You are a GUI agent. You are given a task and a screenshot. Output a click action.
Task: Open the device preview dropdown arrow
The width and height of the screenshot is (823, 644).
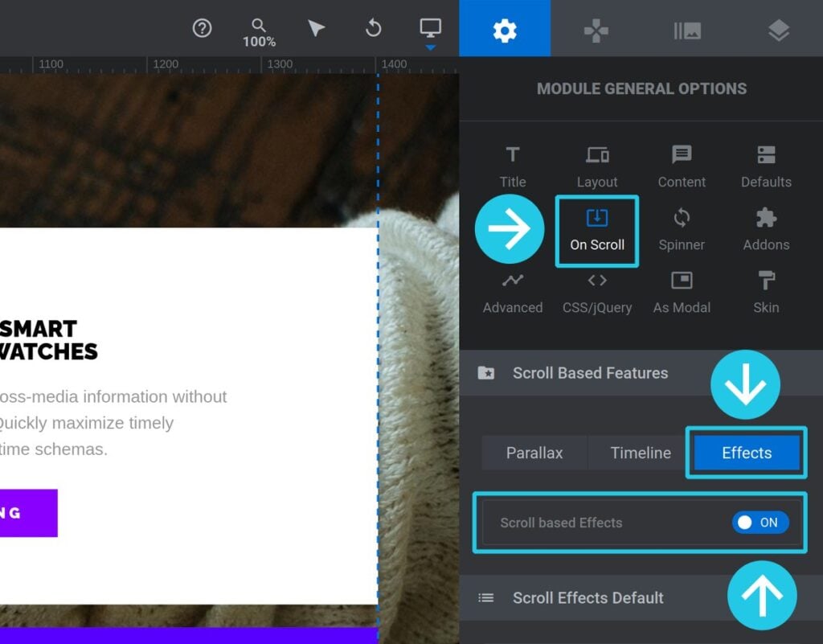click(x=432, y=48)
